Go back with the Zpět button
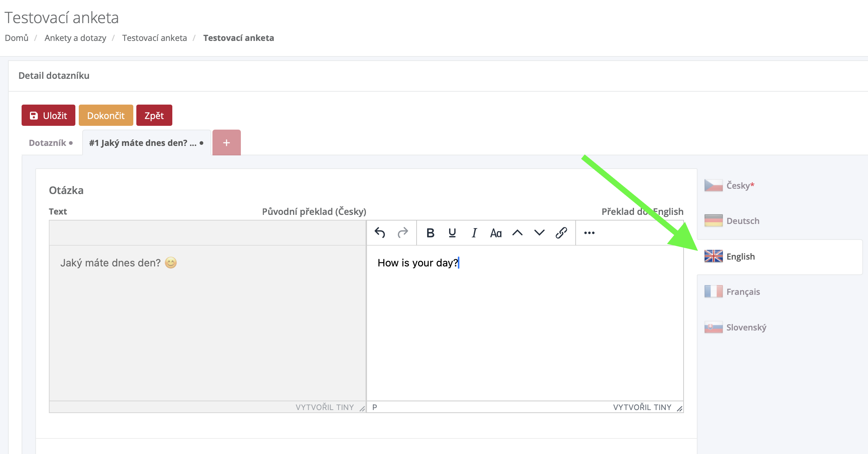 (154, 115)
